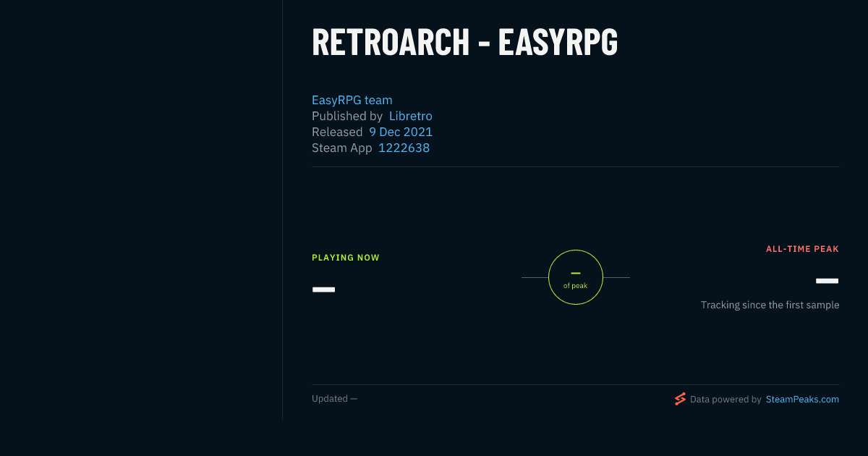Screen dimensions: 868x456
Task: Click the Released label
Action: (337, 132)
